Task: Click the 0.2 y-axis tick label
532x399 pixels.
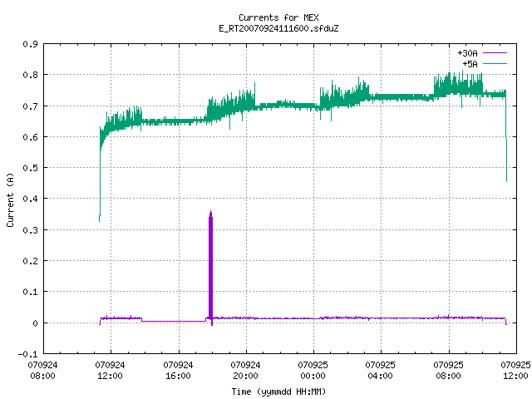Action: pos(30,261)
